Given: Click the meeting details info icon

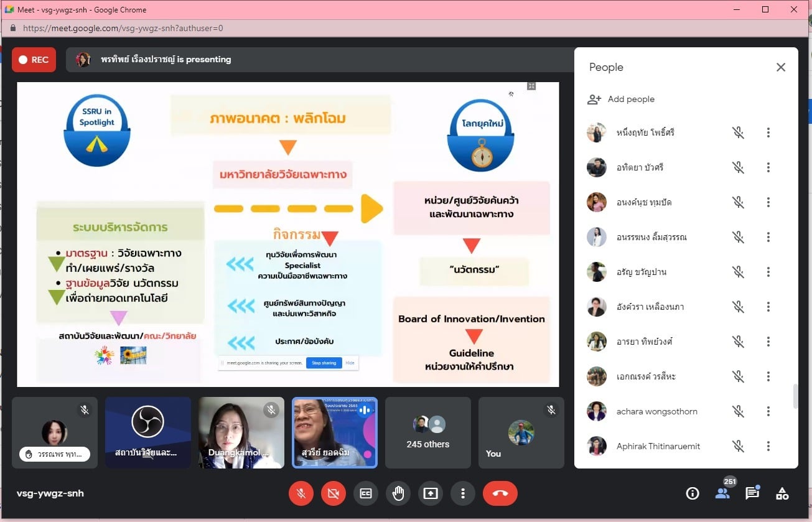Looking at the screenshot, I should click(692, 493).
